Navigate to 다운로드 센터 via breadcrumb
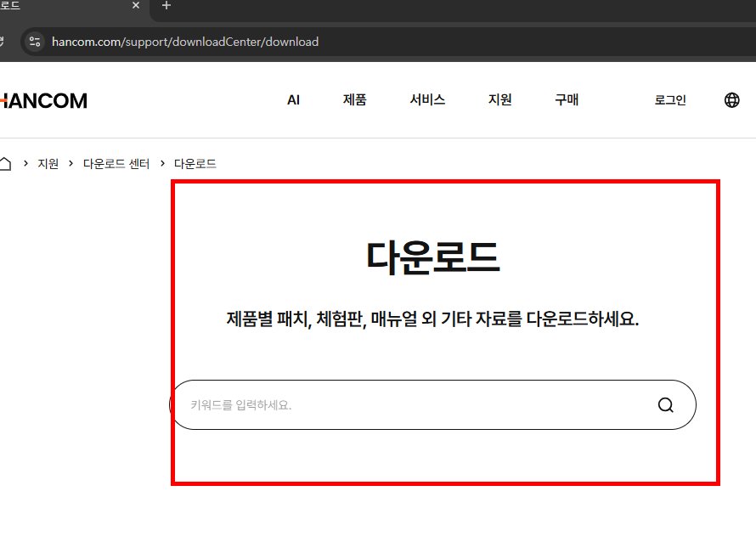The height and width of the screenshot is (542, 756). point(116,163)
